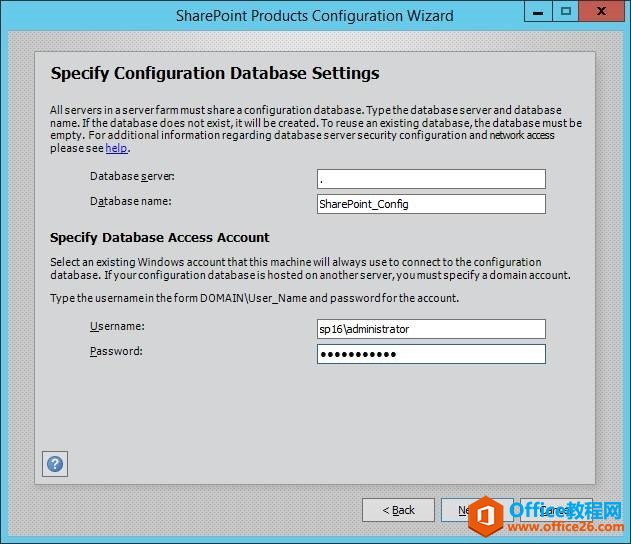Click the Specify Configuration Database Settings heading
631x544 pixels.
tap(214, 73)
